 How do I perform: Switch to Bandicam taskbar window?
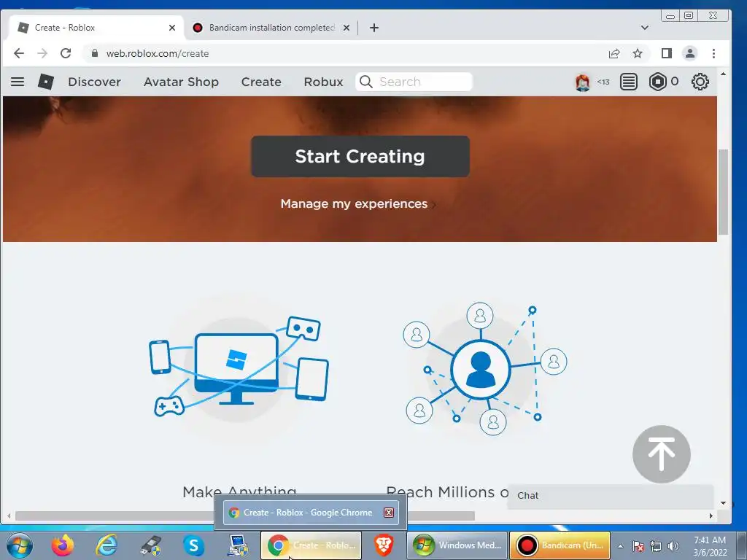(x=560, y=545)
